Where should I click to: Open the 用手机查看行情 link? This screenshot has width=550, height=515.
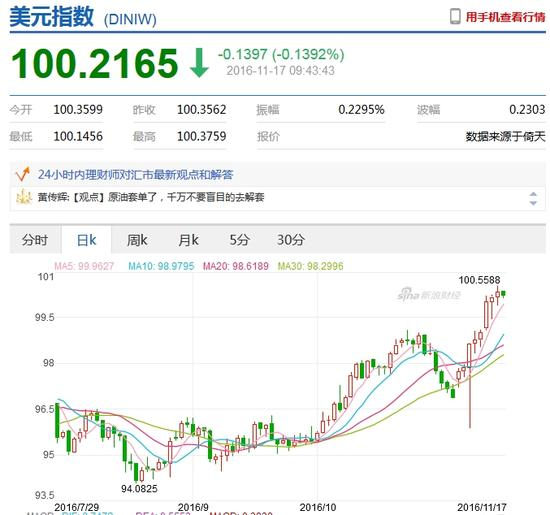[505, 16]
